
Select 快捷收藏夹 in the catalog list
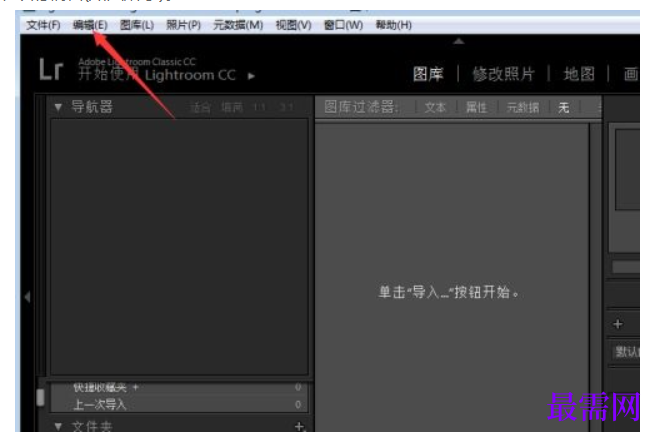[x=100, y=387]
